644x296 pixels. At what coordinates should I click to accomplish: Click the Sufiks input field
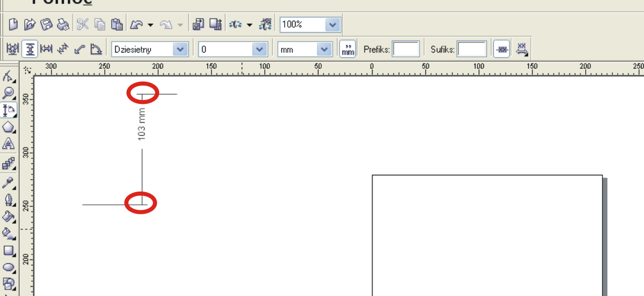(472, 49)
